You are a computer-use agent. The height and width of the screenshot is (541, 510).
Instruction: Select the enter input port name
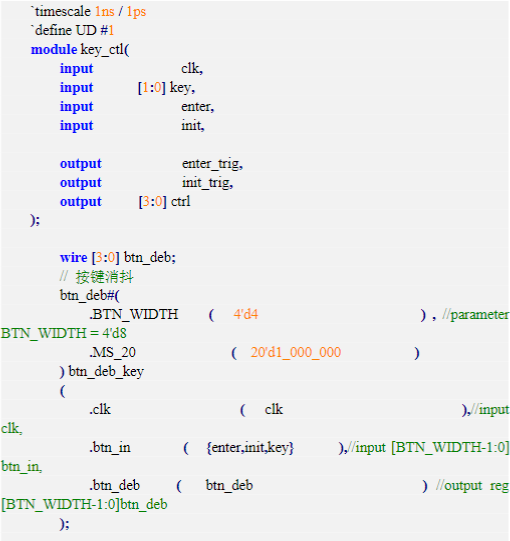coord(198,107)
